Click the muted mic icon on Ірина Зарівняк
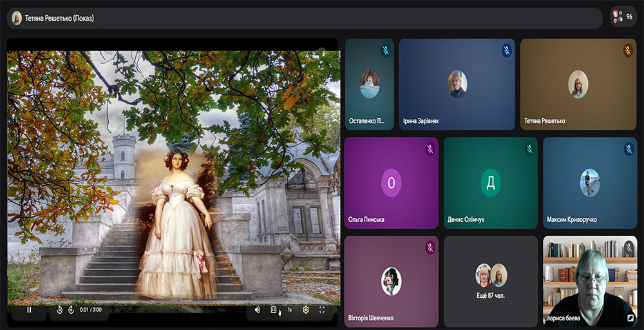 click(x=506, y=50)
